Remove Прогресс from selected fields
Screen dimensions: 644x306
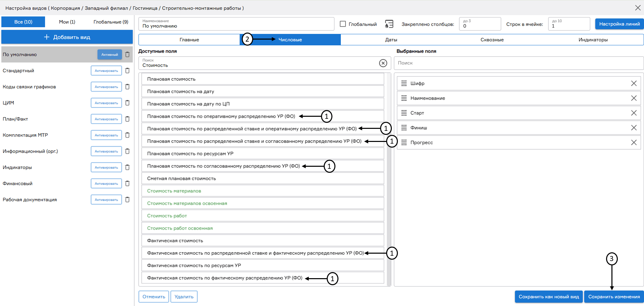click(634, 143)
